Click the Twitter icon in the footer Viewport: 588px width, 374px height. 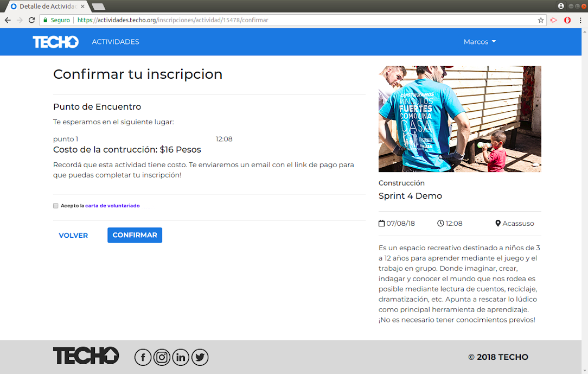point(200,357)
